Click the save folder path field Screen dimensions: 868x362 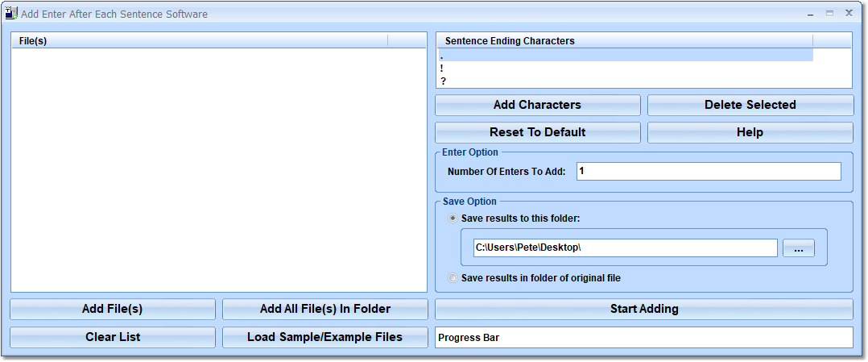coord(625,248)
